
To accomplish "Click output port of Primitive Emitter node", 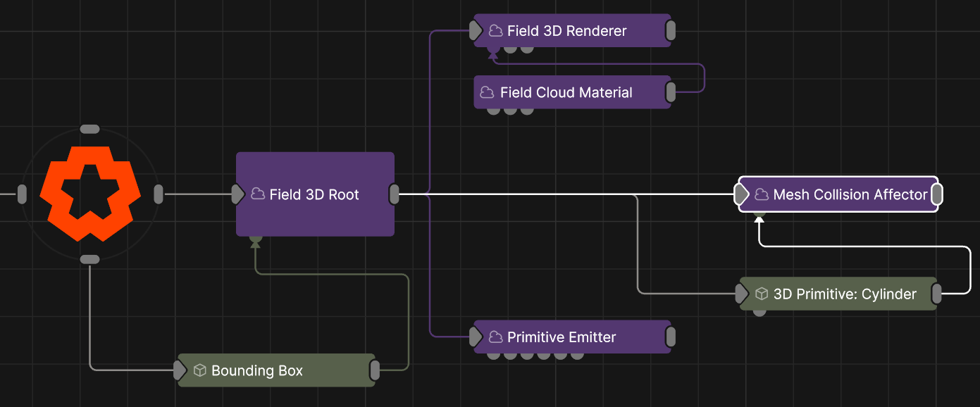I will tap(671, 337).
